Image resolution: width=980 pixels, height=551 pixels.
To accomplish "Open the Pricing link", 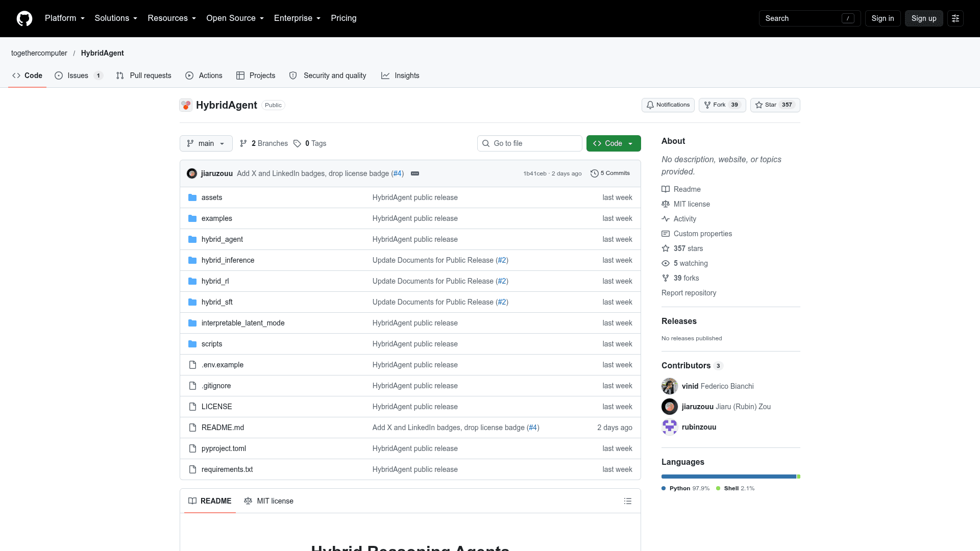I will point(344,18).
